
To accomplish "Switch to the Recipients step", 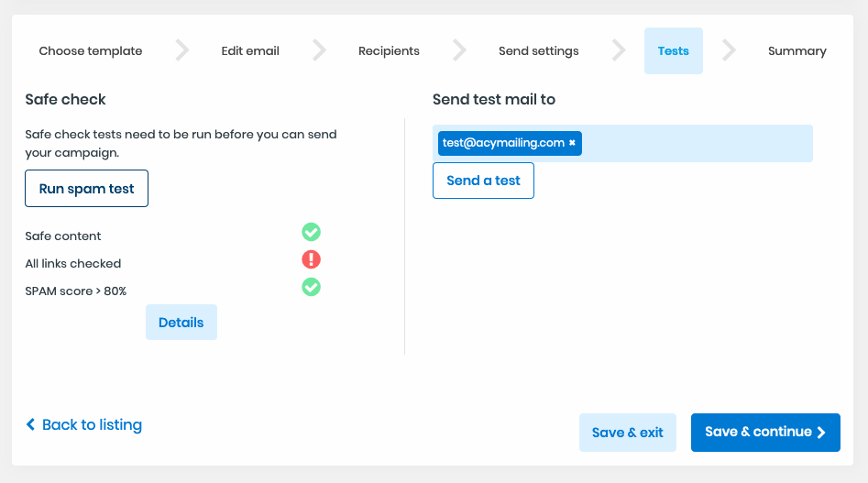I will 389,51.
